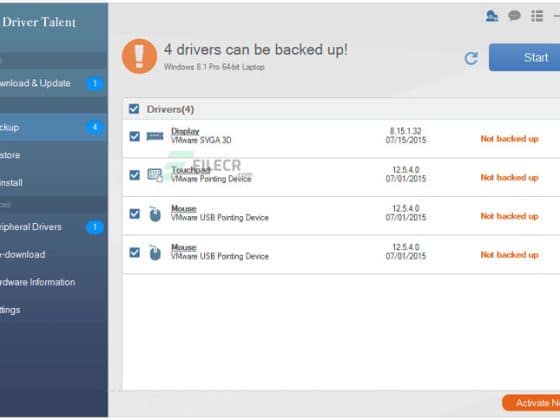The height and width of the screenshot is (420, 560).
Task: Open the Pre-download sidebar item
Action: (54, 255)
